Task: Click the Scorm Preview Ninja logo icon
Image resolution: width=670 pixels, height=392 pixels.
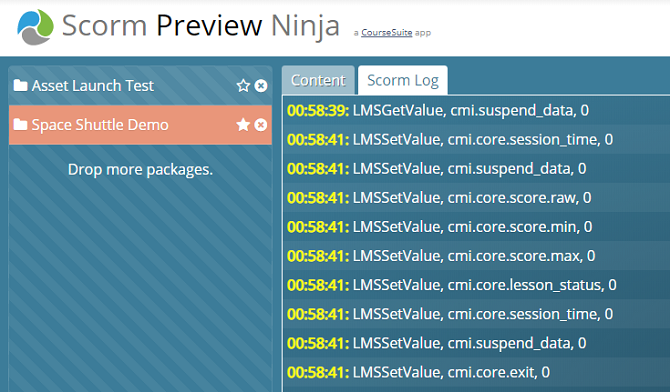Action: pos(35,27)
